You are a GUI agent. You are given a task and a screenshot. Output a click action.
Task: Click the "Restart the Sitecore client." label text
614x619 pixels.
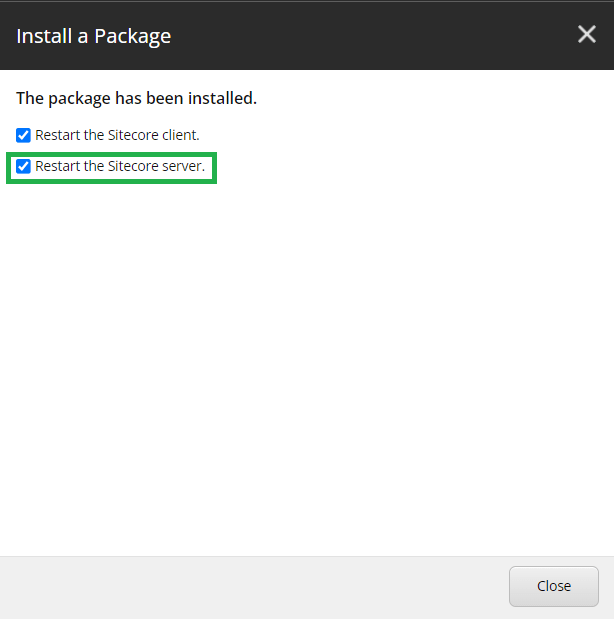117,135
